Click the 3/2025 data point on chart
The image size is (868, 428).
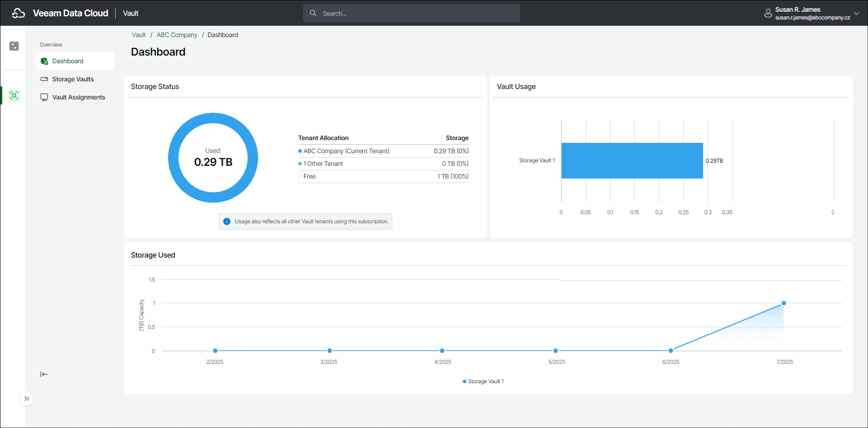coord(329,351)
